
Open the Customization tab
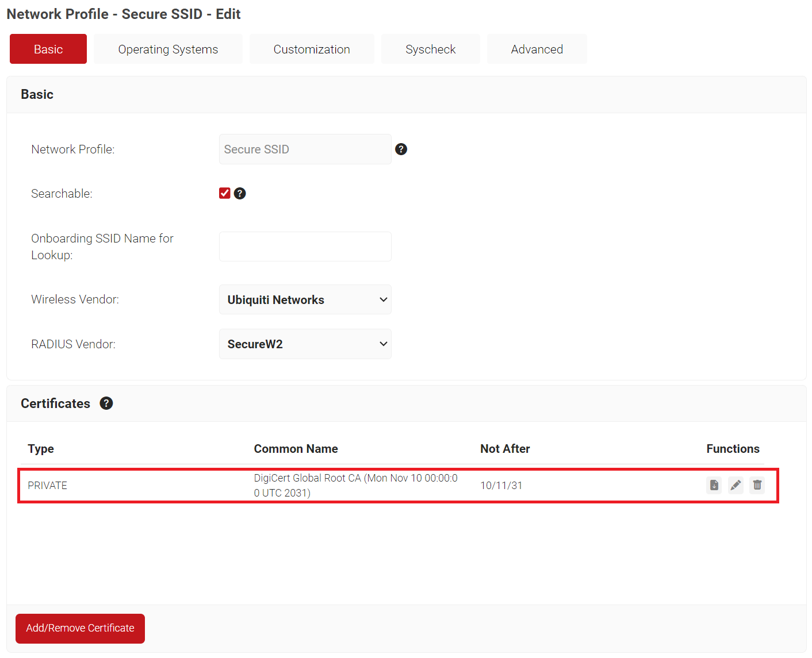pyautogui.click(x=311, y=49)
